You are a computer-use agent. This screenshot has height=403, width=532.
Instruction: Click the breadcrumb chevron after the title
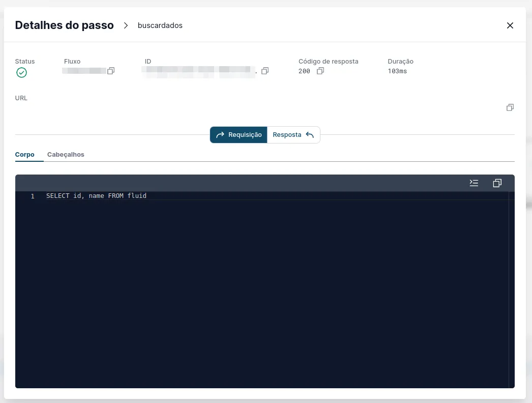(126, 25)
